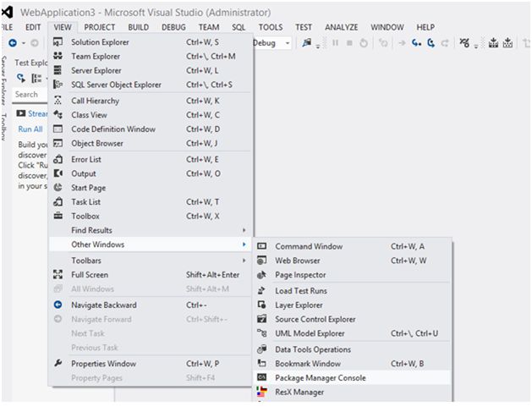Screen dimensions: 532x412
Task: Click the Solution Explorer menu icon
Action: 58,42
